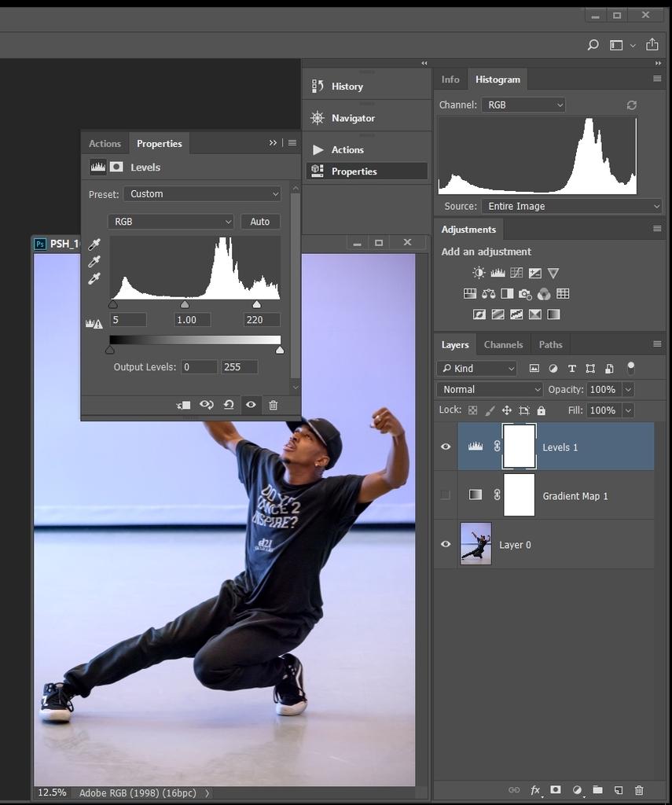Image resolution: width=672 pixels, height=805 pixels.
Task: Hide the Levels 1 layer
Action: coord(446,447)
